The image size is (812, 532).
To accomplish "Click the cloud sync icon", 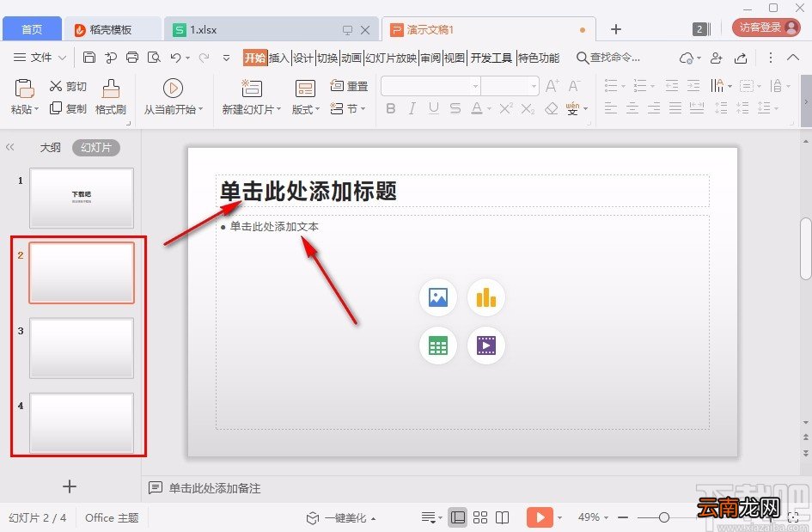I will click(687, 58).
